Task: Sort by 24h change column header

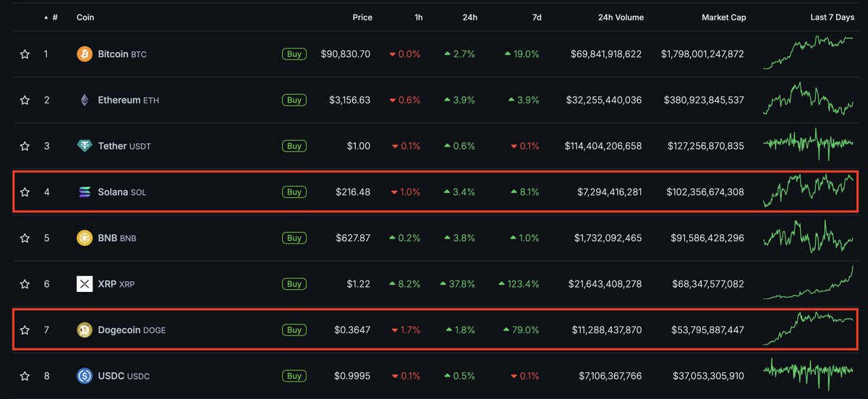Action: pos(470,17)
